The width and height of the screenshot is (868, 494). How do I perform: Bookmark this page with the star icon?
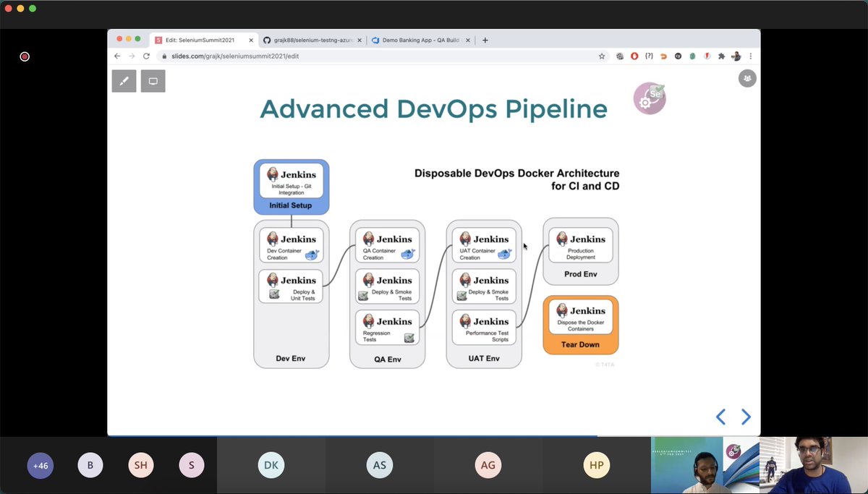point(602,56)
